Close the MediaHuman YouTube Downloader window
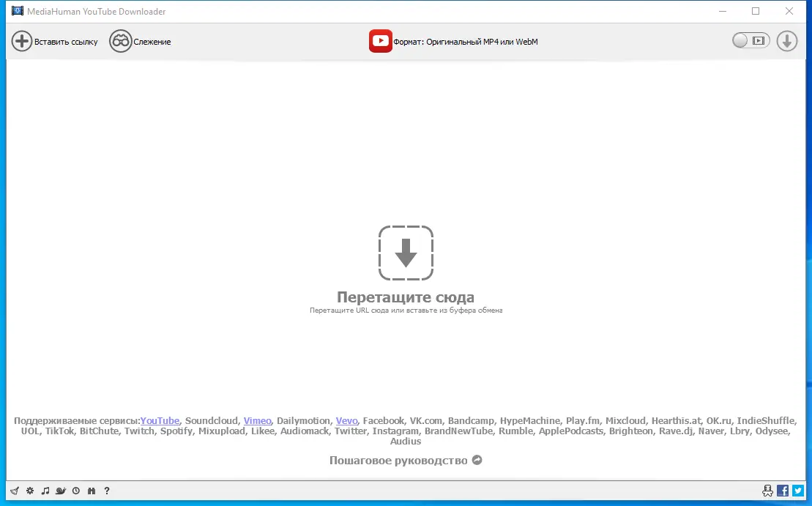This screenshot has height=506, width=812. click(789, 11)
